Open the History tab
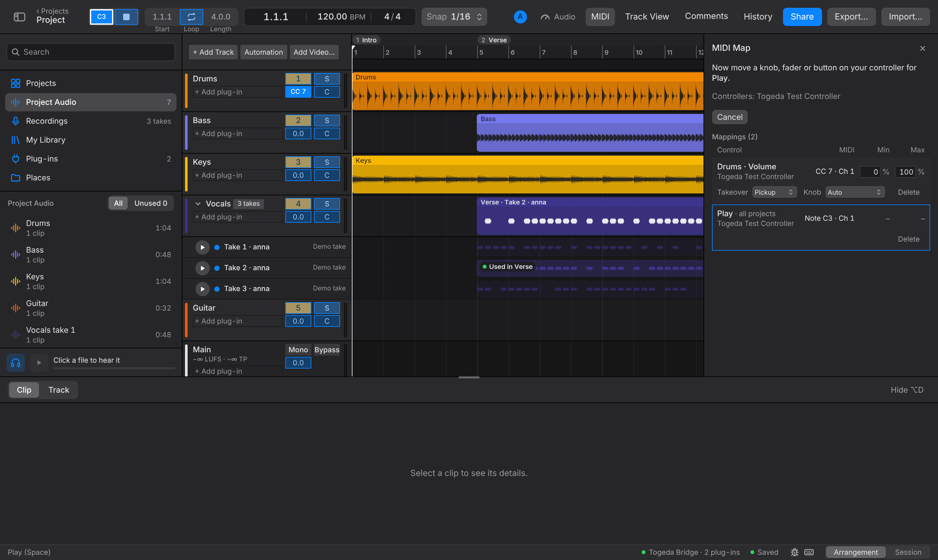Image resolution: width=938 pixels, height=560 pixels. click(758, 17)
